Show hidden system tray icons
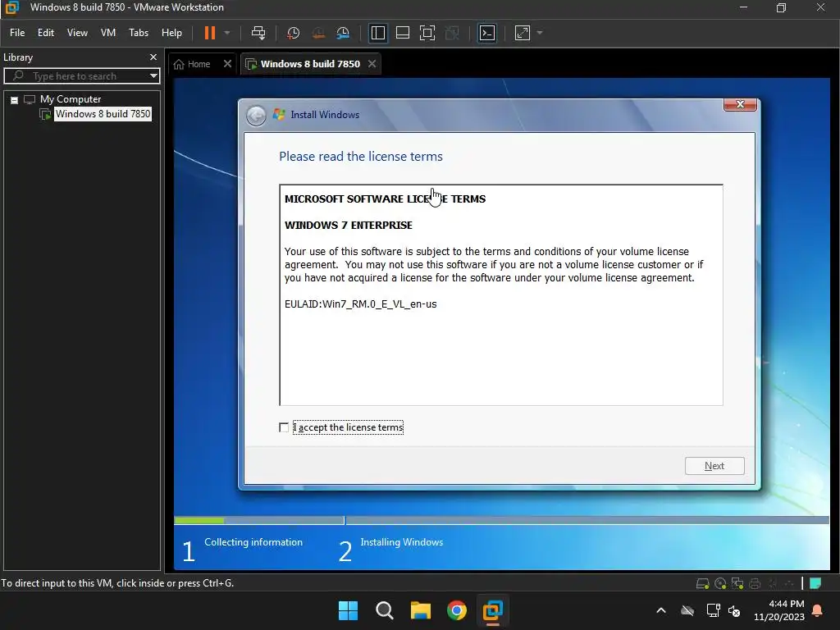This screenshot has height=630, width=840. tap(661, 610)
